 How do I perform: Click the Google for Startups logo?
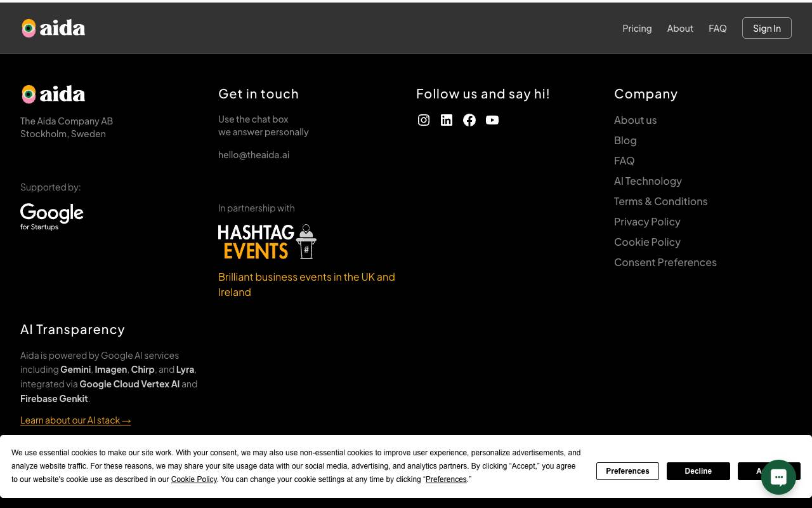[x=52, y=217]
